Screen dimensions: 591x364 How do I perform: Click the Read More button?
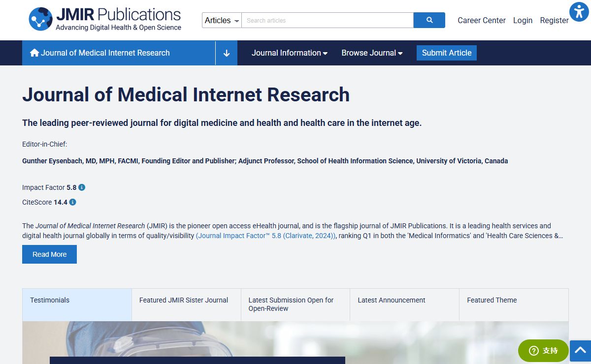(x=49, y=254)
